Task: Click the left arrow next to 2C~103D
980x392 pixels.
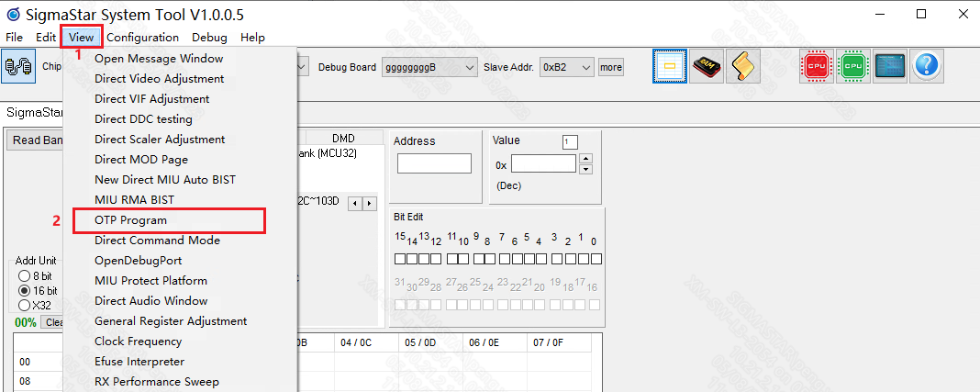Action: (x=354, y=203)
